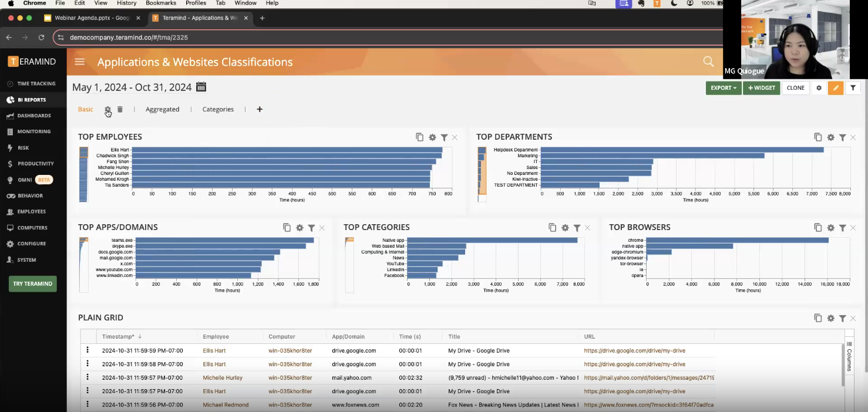Open settings gear for Basic tab
Viewport: 868px width, 412px height.
[107, 109]
